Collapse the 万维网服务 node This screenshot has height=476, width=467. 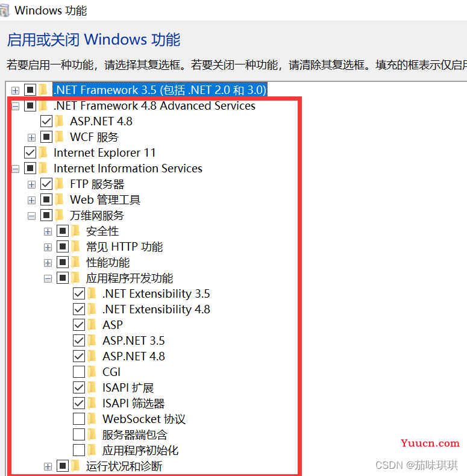31,216
